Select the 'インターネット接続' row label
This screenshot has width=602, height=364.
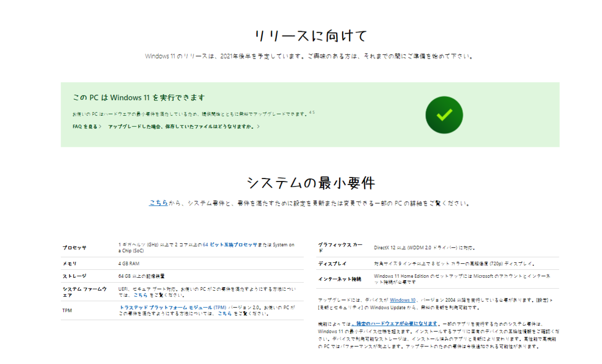(x=340, y=279)
